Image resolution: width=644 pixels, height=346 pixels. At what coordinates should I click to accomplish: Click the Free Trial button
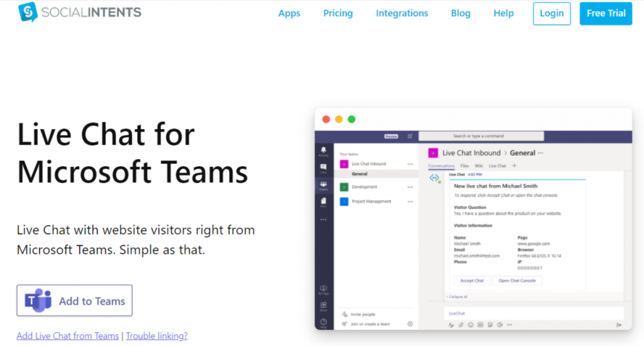(605, 13)
